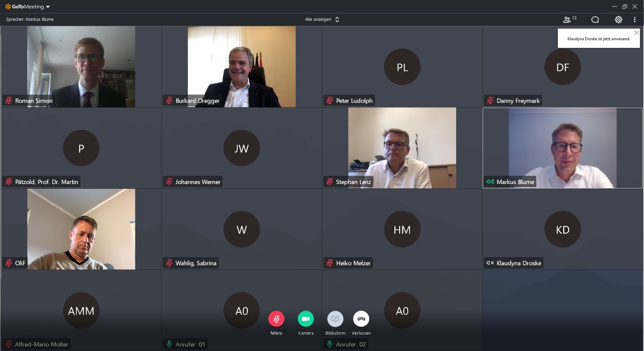
Task: Click green mic icon of Anrufer 01
Action: pyautogui.click(x=169, y=344)
